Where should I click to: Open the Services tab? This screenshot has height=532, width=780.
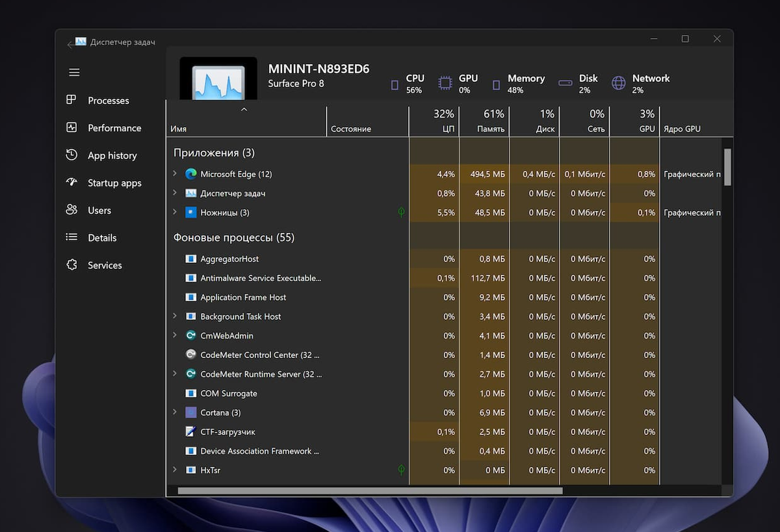[105, 265]
